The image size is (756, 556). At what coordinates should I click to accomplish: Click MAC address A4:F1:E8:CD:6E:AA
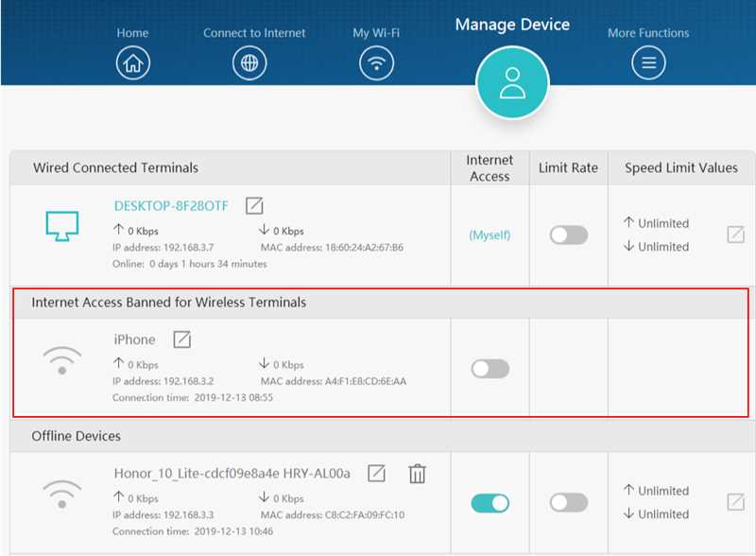[x=334, y=381]
